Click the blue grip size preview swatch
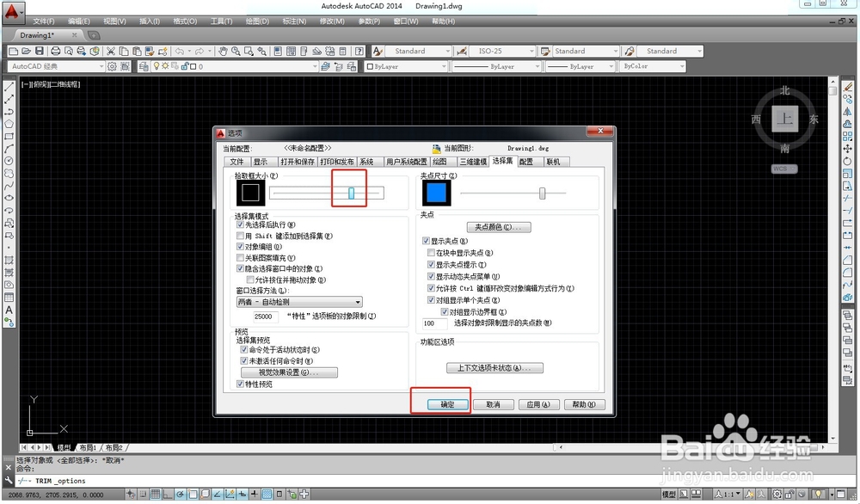Viewport: 860px width, 504px height. point(437,193)
